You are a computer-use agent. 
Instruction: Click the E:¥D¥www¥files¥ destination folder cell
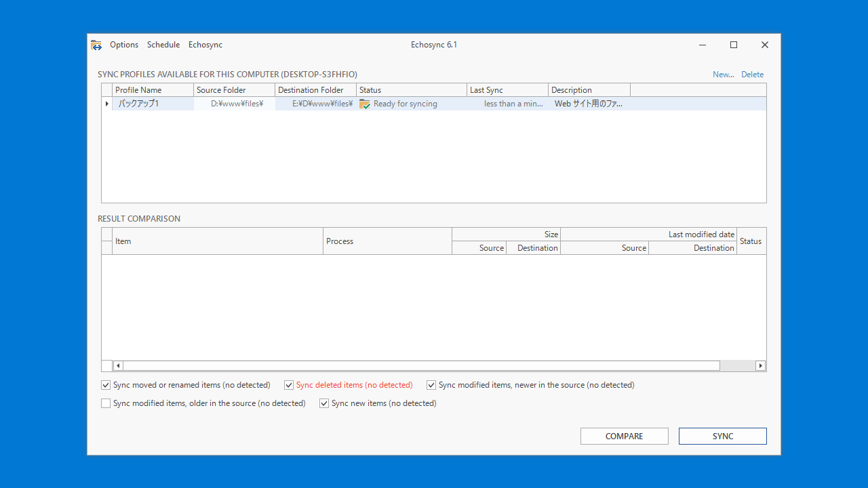pyautogui.click(x=316, y=104)
